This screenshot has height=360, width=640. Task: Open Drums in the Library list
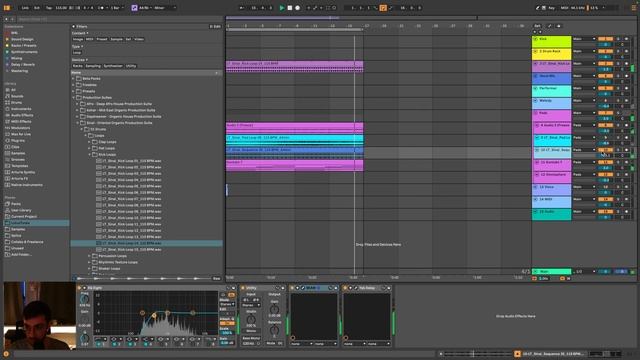[x=17, y=102]
